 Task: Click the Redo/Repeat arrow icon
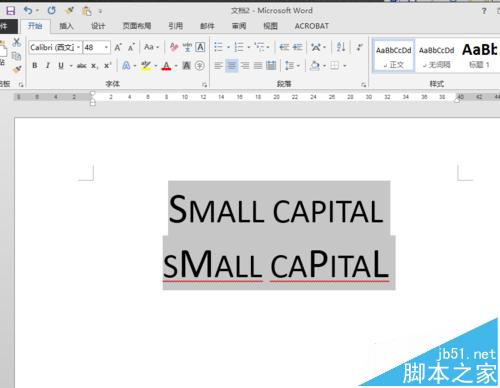pos(51,11)
